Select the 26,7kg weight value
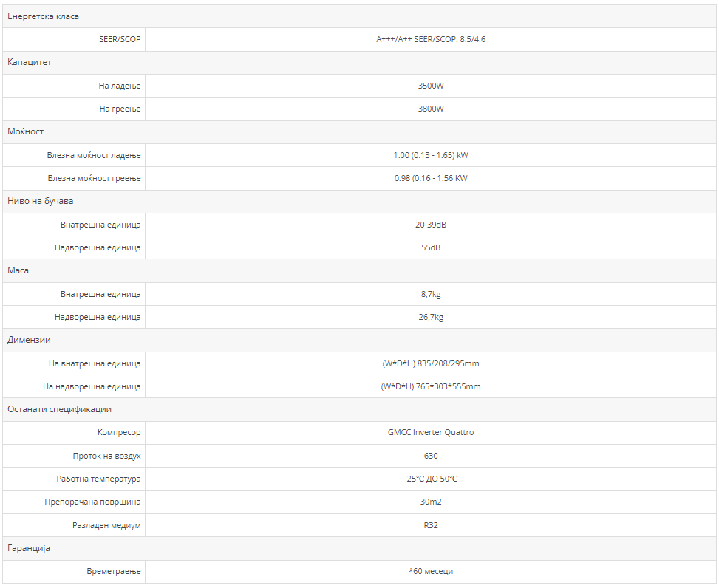 (431, 317)
